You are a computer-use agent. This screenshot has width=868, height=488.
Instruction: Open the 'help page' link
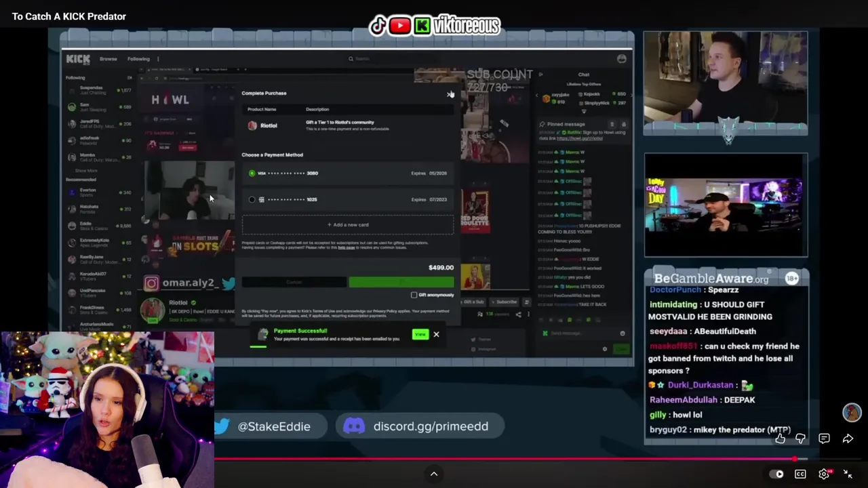pos(347,247)
